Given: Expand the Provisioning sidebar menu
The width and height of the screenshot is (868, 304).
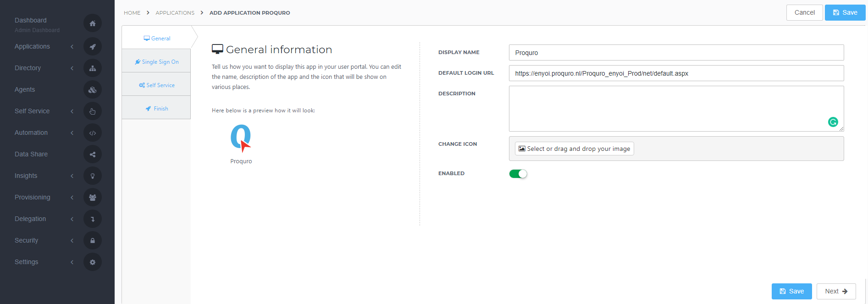Looking at the screenshot, I should coord(72,197).
